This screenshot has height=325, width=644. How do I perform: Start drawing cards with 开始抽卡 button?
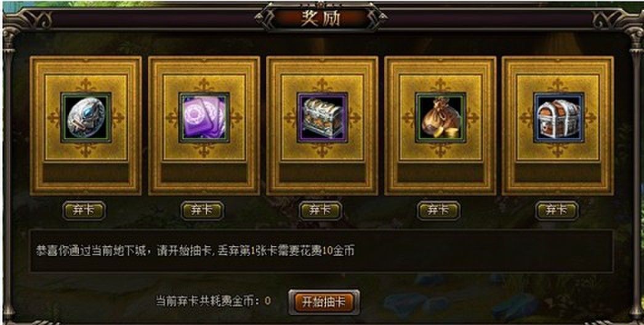[x=324, y=302]
